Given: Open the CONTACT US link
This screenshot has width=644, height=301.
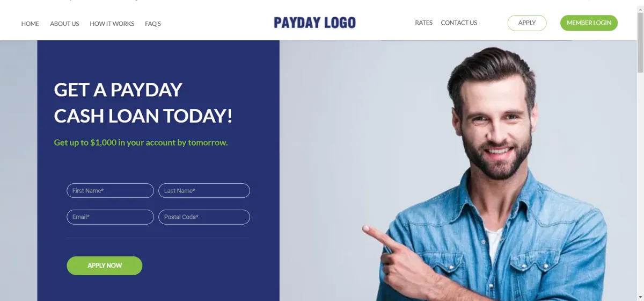Looking at the screenshot, I should (x=459, y=23).
